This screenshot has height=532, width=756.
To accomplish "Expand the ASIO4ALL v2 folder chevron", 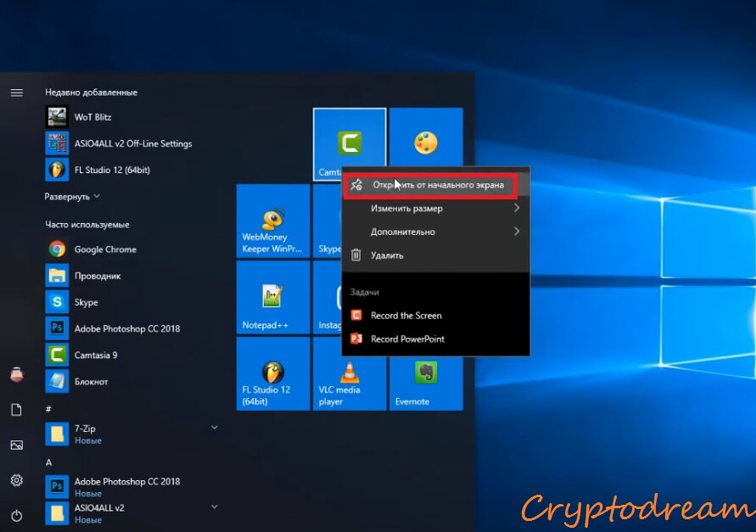I will pos(215,507).
